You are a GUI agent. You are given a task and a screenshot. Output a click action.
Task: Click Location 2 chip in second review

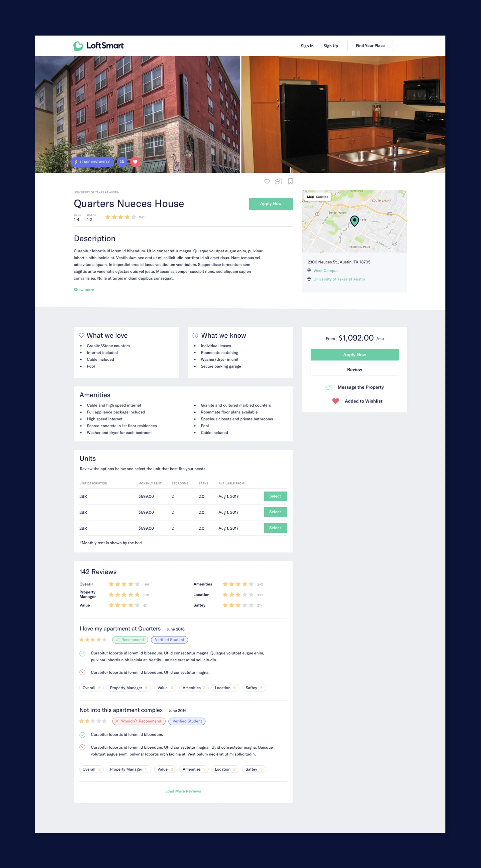pos(225,769)
